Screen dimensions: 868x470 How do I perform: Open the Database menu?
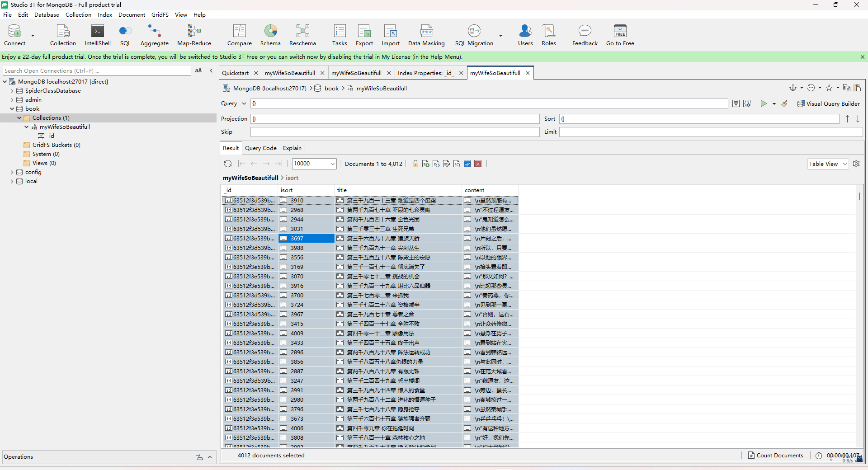point(47,14)
